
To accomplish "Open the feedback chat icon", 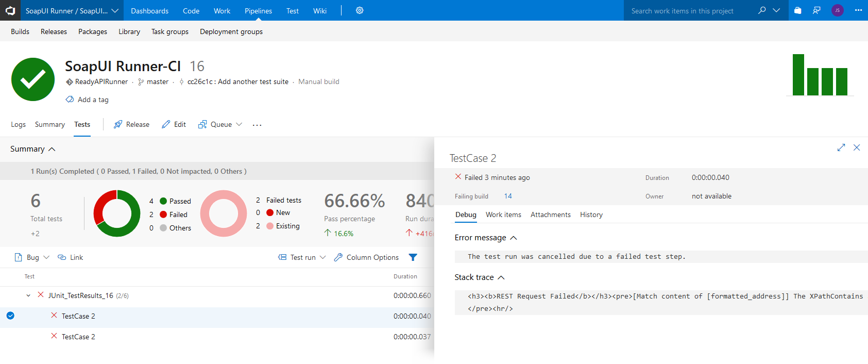I will tap(816, 10).
